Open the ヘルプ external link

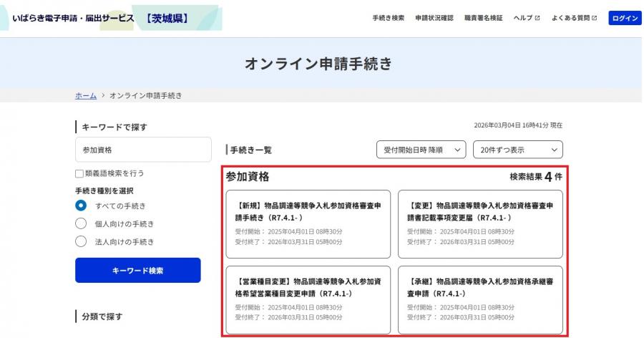[x=526, y=18]
